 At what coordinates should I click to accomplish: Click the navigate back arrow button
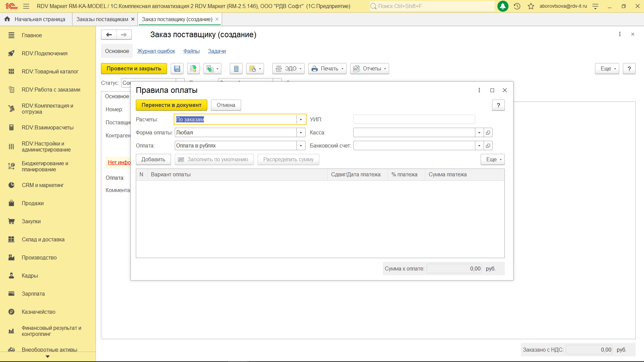[x=109, y=35]
